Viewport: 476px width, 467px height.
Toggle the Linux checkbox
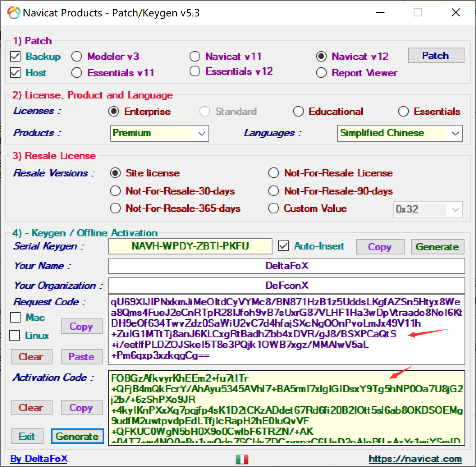[15, 335]
